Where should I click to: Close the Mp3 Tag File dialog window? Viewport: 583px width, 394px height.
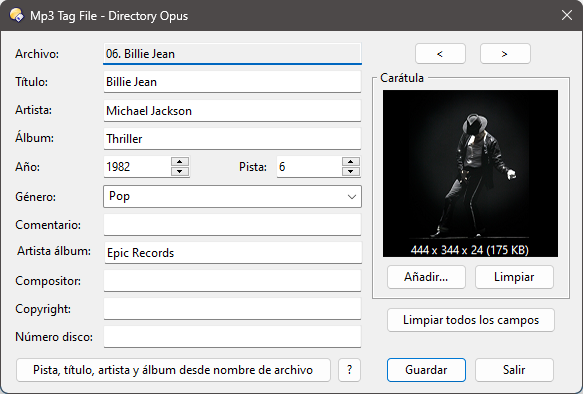[567, 15]
